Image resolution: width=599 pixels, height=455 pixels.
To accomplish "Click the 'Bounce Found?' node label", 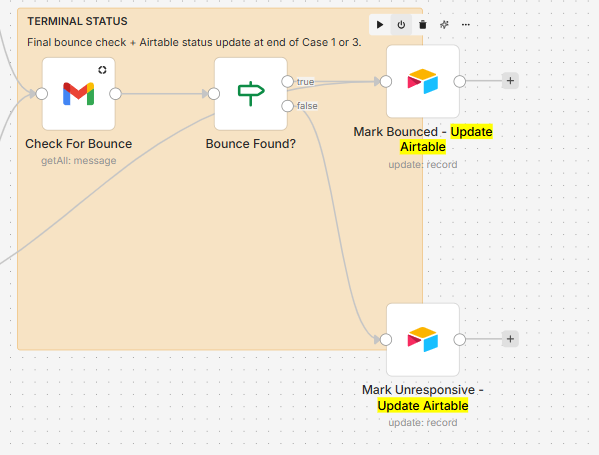I will 251,144.
